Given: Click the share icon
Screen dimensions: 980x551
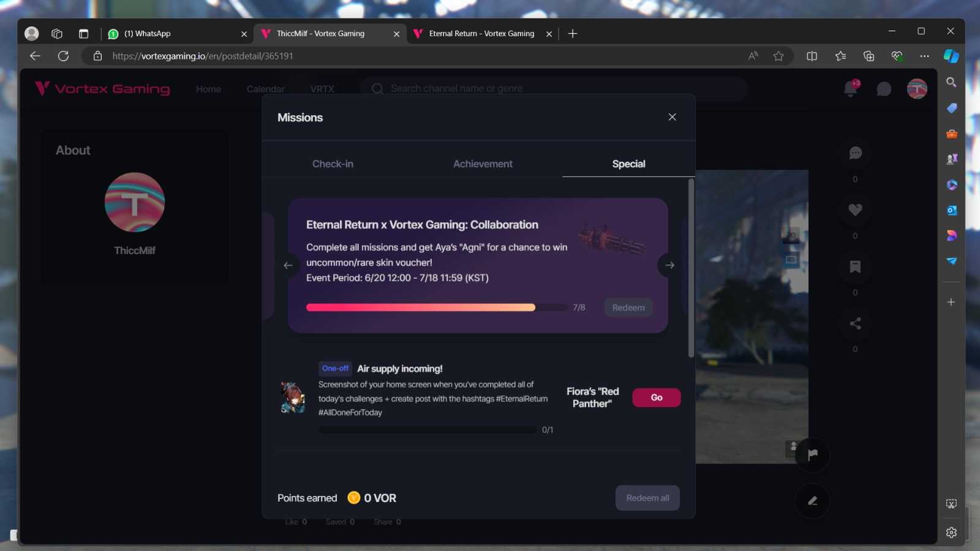Looking at the screenshot, I should (x=855, y=323).
